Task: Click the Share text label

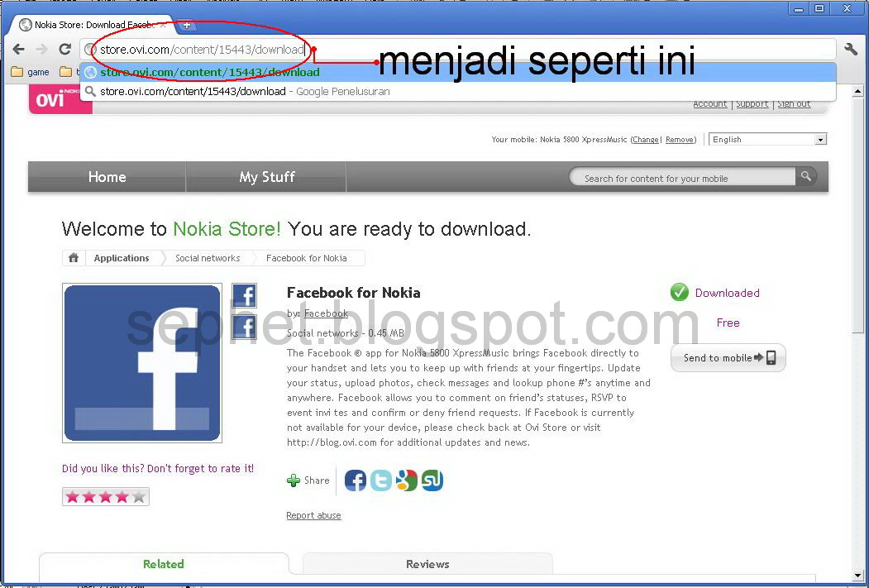Action: pyautogui.click(x=317, y=480)
